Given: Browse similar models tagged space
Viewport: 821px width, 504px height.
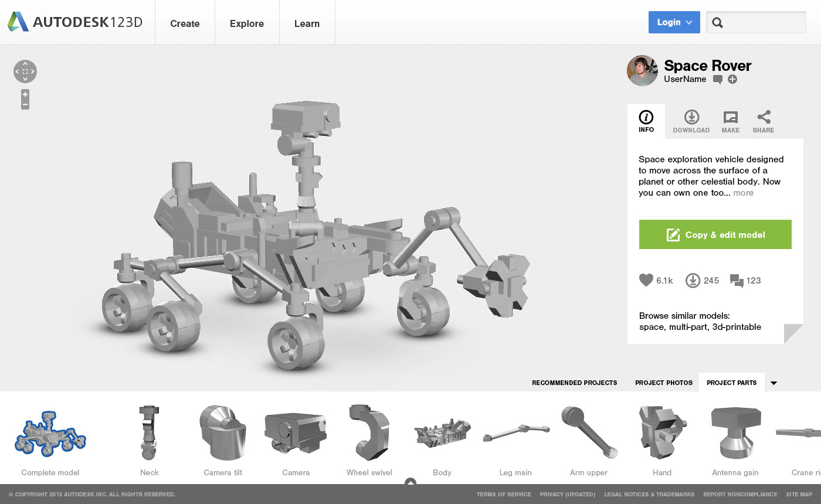Looking at the screenshot, I should 652,327.
